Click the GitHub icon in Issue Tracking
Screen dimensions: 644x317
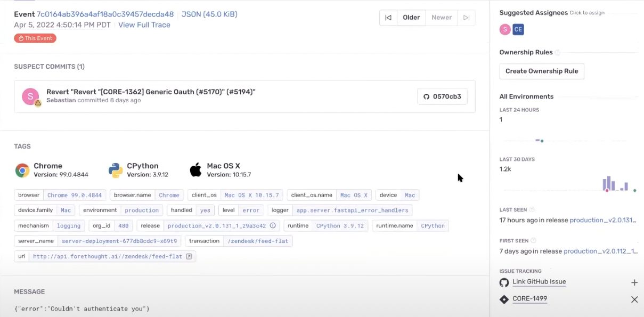(x=504, y=282)
